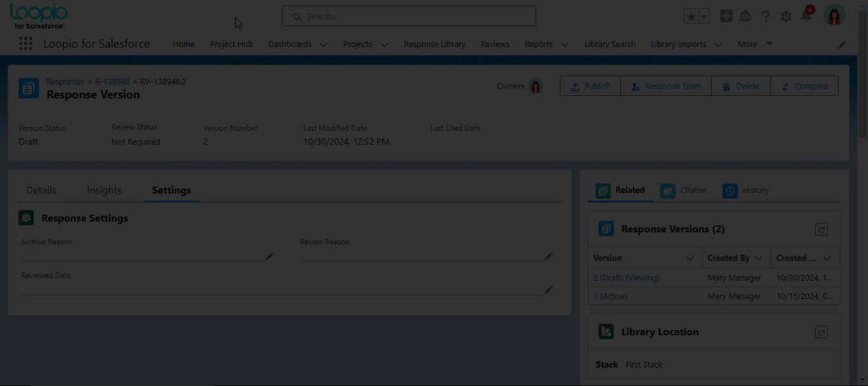Click the Delete button
The height and width of the screenshot is (386, 868).
click(x=741, y=86)
